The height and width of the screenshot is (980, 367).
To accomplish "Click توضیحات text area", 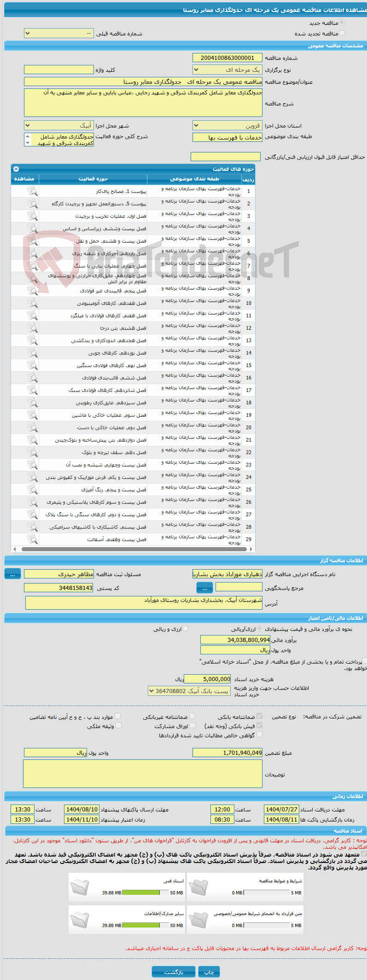I will [143, 774].
